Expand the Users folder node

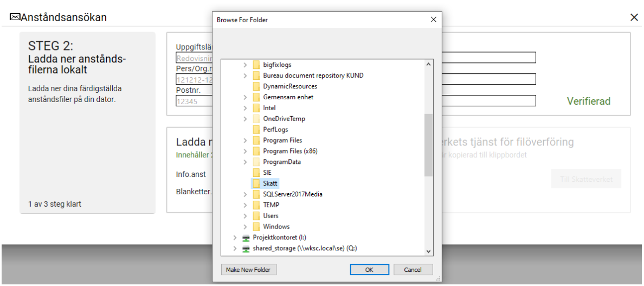[245, 216]
